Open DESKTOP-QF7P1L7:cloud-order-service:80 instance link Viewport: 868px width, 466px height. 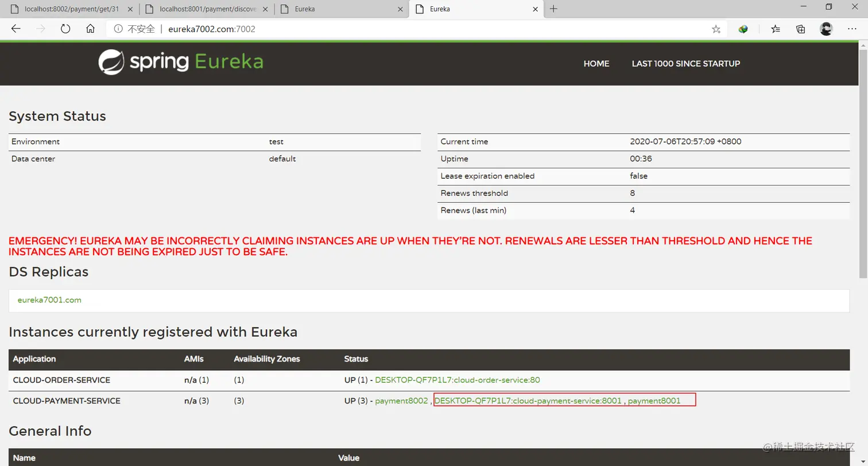[x=458, y=380]
